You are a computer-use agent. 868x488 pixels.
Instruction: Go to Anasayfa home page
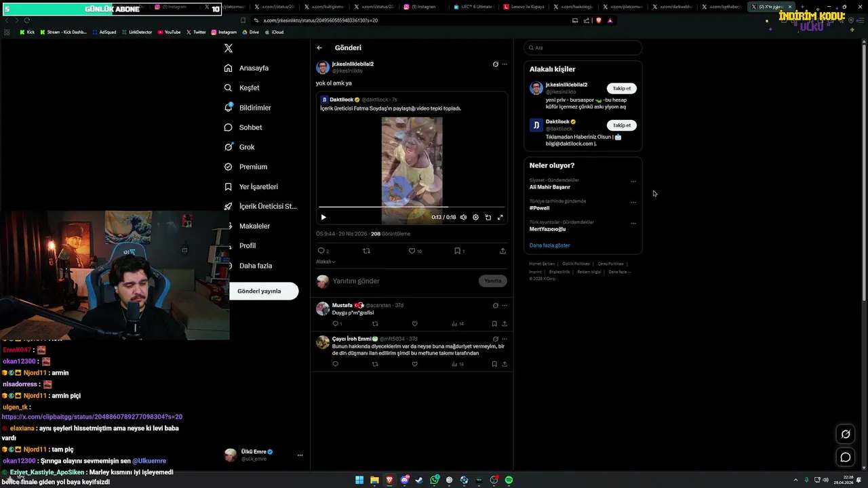point(247,68)
